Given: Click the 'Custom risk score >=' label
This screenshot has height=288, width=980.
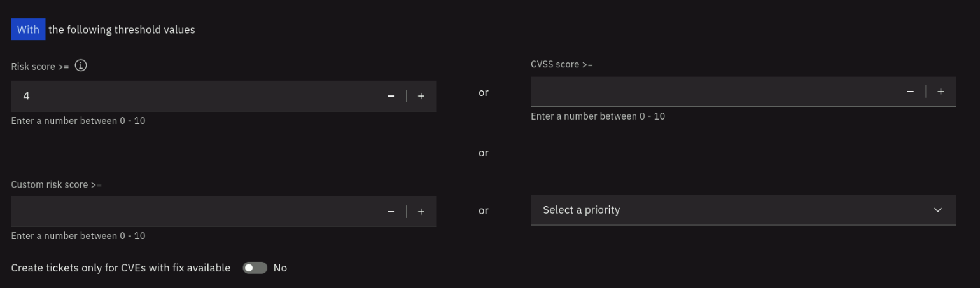Looking at the screenshot, I should pyautogui.click(x=57, y=184).
